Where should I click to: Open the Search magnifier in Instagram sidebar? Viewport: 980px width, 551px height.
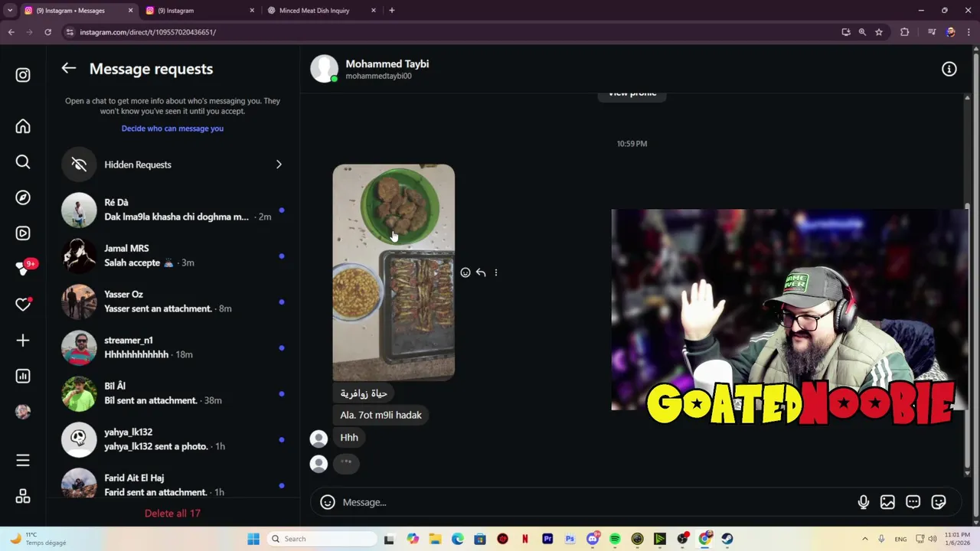(x=23, y=161)
